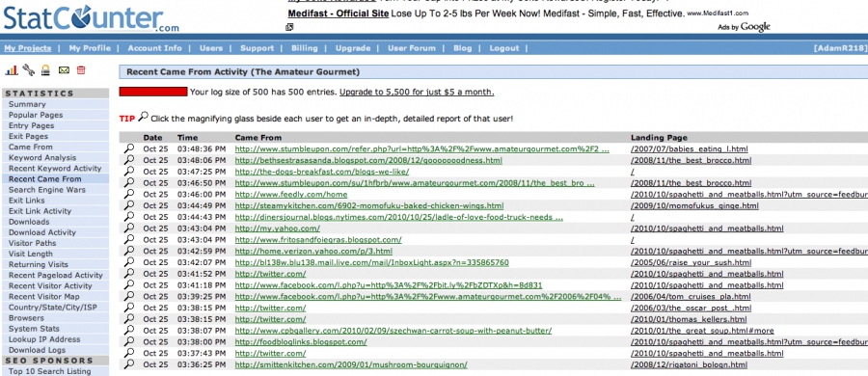Click magnifying glass for 03:48:36 PM visitor
This screenshot has height=376, width=868.
tap(129, 148)
